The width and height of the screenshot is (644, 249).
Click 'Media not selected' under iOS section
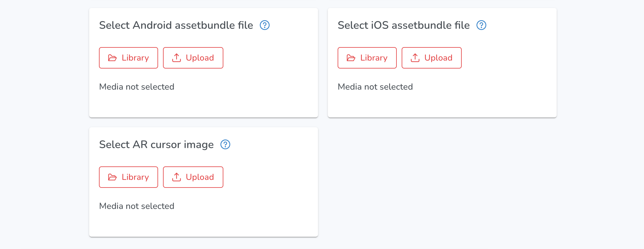(x=375, y=87)
